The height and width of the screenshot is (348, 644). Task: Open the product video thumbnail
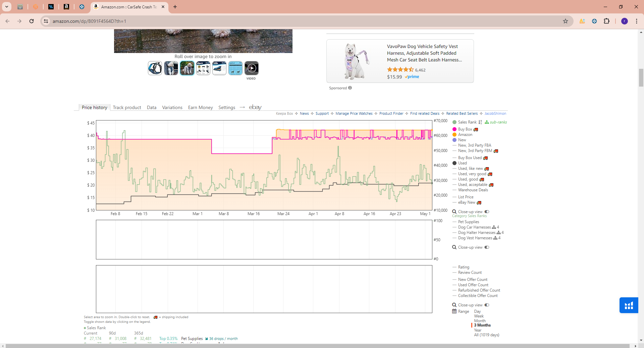[252, 68]
